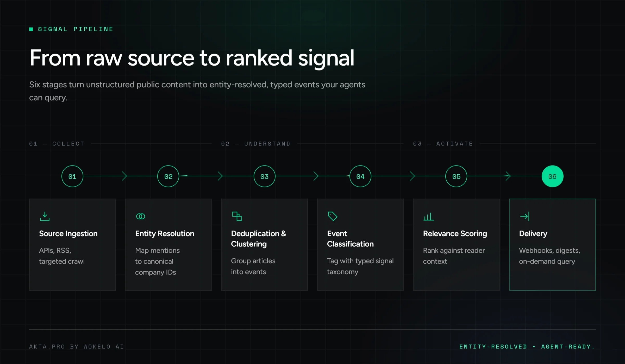625x364 pixels.
Task: Click the Source Ingestion card title
Action: [68, 234]
